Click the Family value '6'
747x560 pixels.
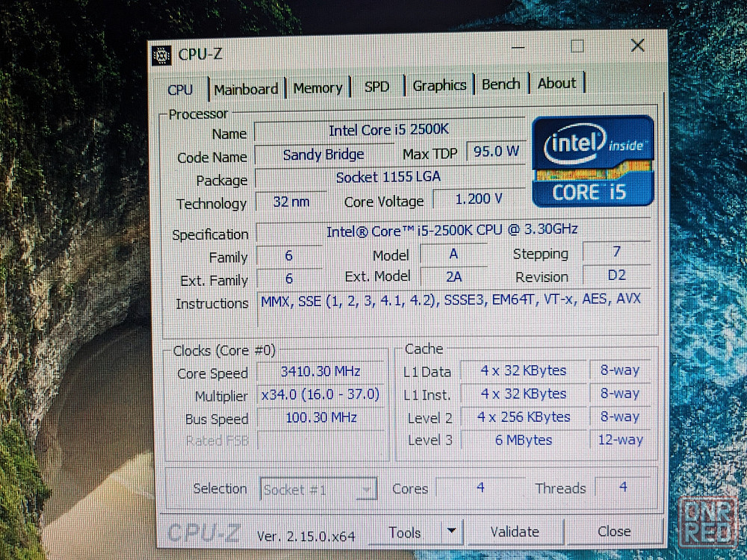[x=288, y=255]
